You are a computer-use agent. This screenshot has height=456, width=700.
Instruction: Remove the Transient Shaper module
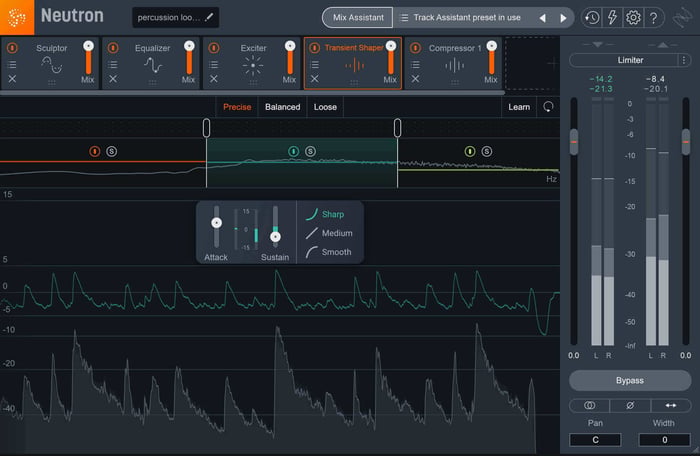(x=315, y=79)
